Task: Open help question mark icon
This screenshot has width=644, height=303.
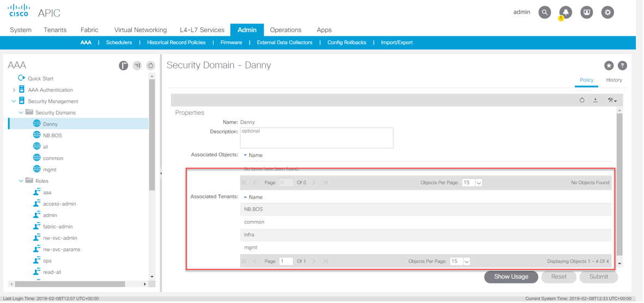Action: click(622, 65)
